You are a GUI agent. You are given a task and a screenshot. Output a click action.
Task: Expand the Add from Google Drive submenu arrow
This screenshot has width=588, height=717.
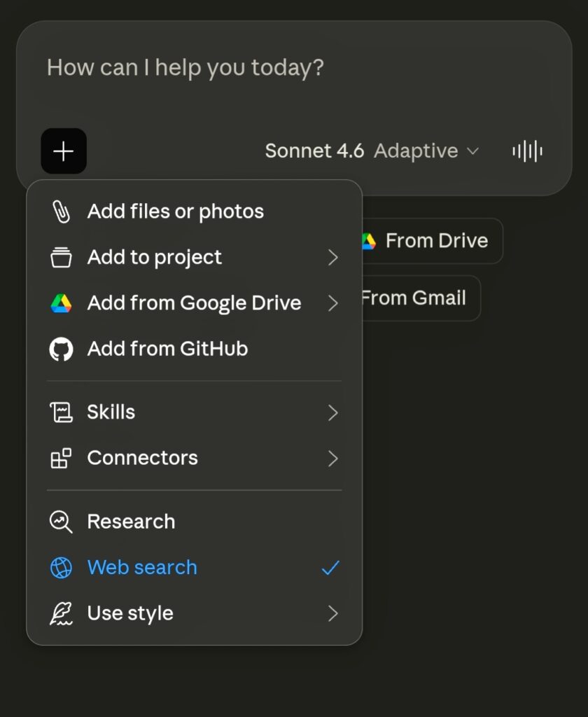332,303
